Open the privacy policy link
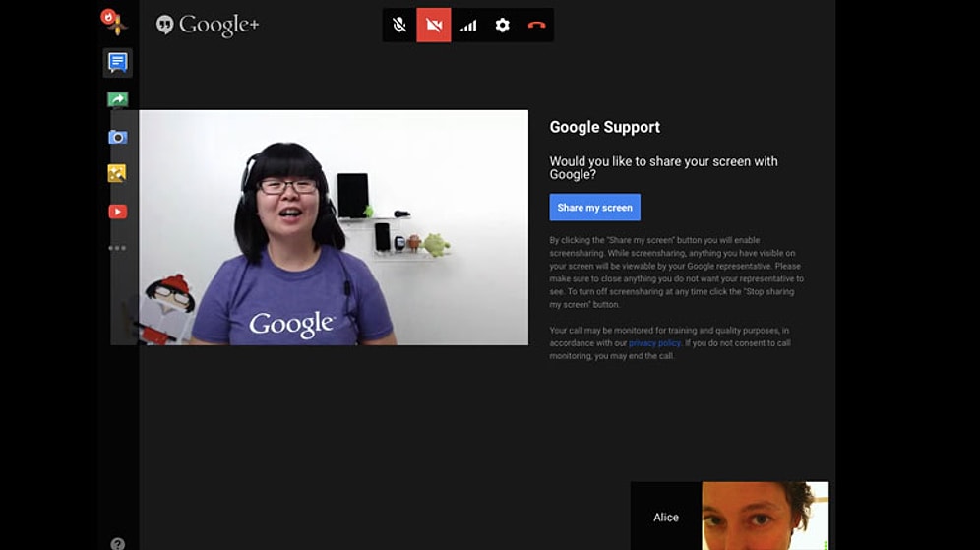980x550 pixels. 654,343
